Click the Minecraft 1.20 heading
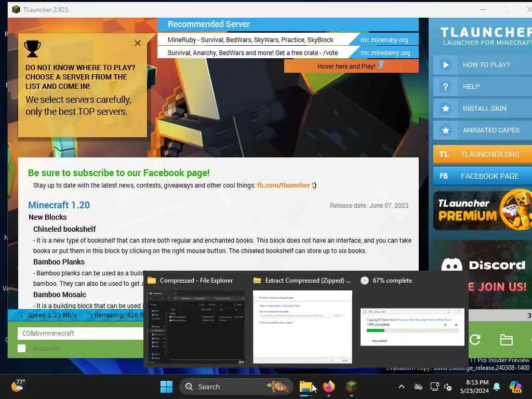The image size is (532, 399). 59,205
